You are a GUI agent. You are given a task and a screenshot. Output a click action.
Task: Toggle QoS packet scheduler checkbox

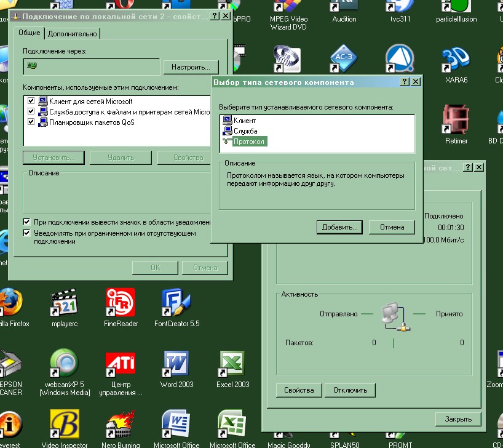(31, 122)
